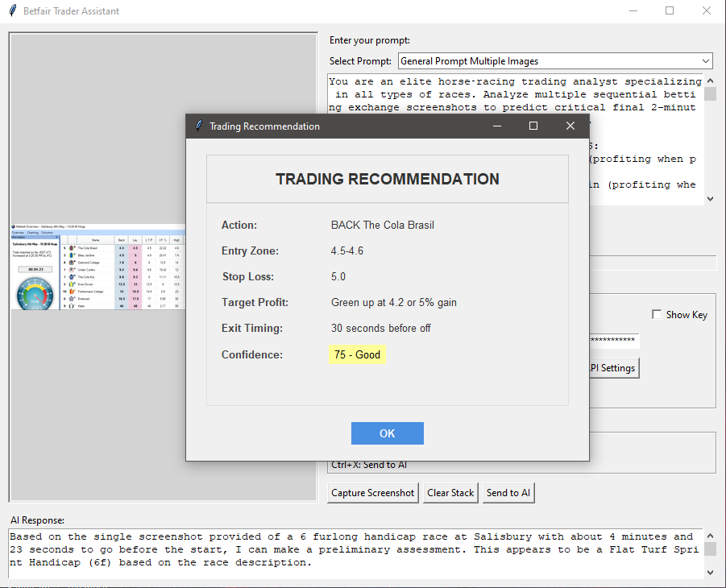The height and width of the screenshot is (588, 726).
Task: Click the Capture Screenshot button
Action: (x=373, y=493)
